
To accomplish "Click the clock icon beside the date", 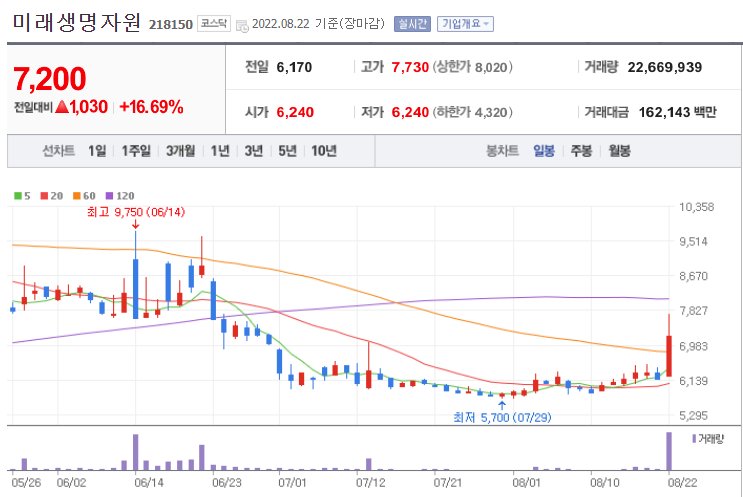I will 242,26.
